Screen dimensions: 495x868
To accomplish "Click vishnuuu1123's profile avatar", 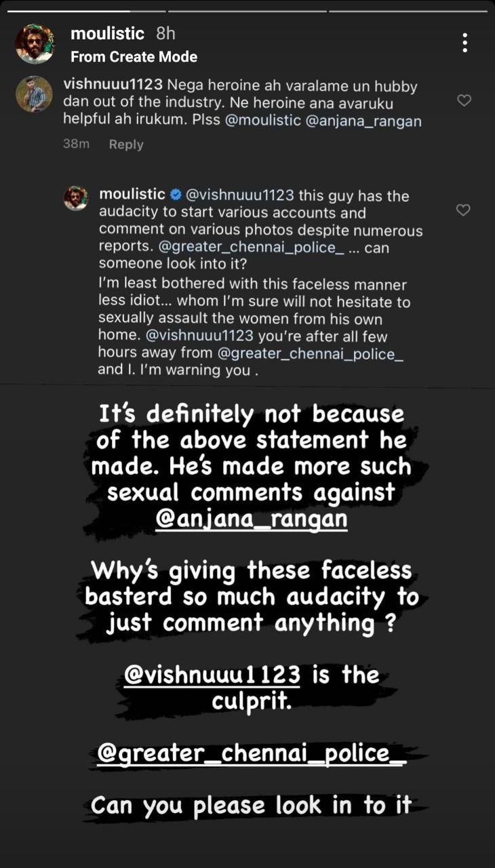I will 34,94.
